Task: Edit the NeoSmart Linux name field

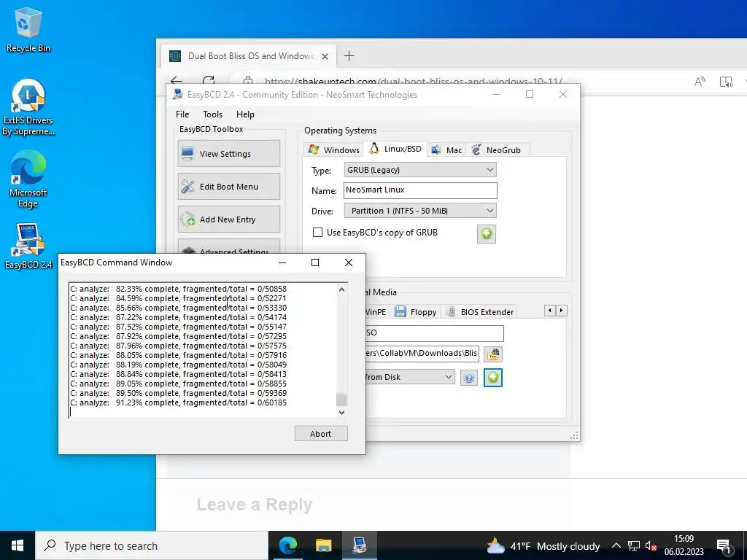Action: 419,190
